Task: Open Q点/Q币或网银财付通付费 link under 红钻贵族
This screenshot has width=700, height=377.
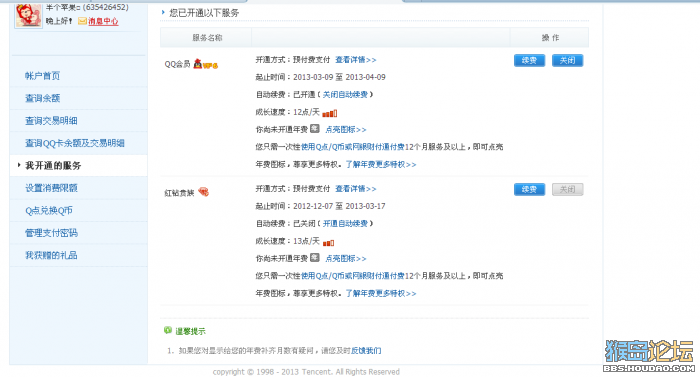Action: point(353,276)
